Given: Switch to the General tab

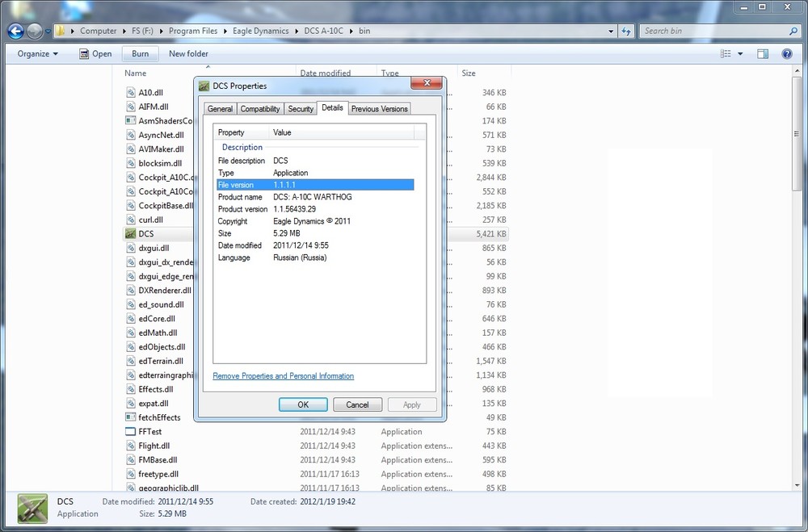Looking at the screenshot, I should pyautogui.click(x=220, y=109).
